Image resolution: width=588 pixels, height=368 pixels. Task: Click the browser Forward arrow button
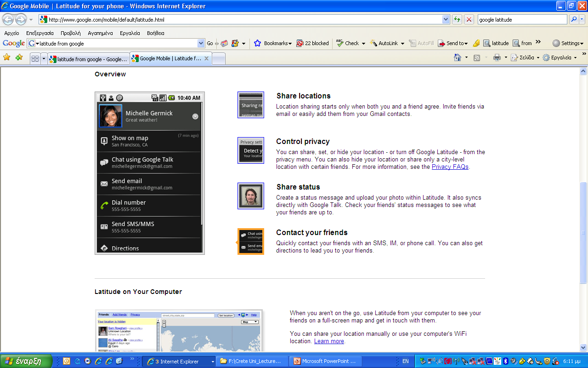click(21, 20)
